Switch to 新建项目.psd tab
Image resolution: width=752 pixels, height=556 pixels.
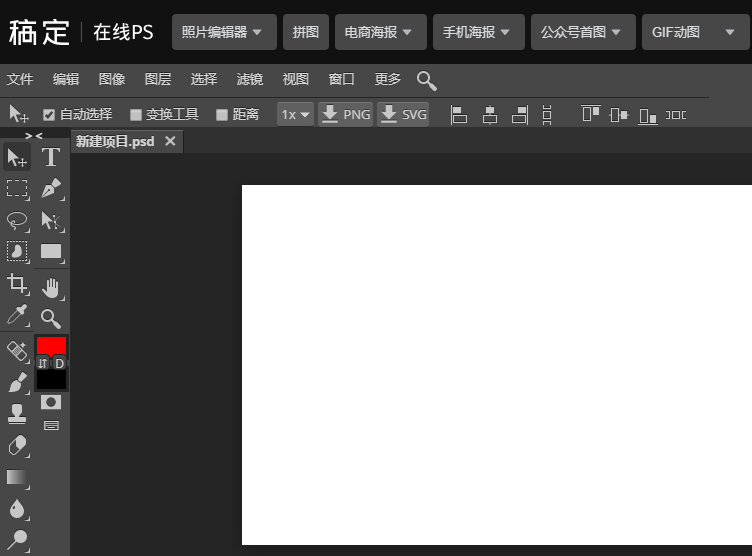click(115, 142)
